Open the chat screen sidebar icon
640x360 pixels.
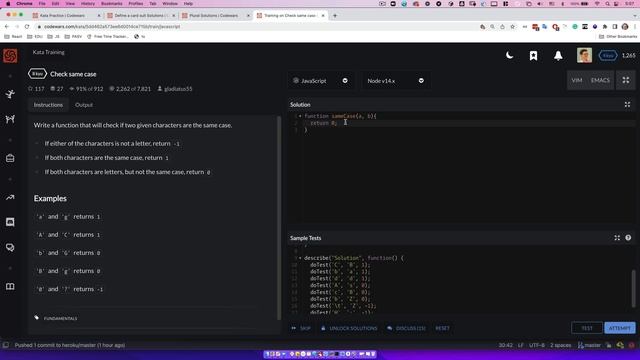tap(10, 222)
